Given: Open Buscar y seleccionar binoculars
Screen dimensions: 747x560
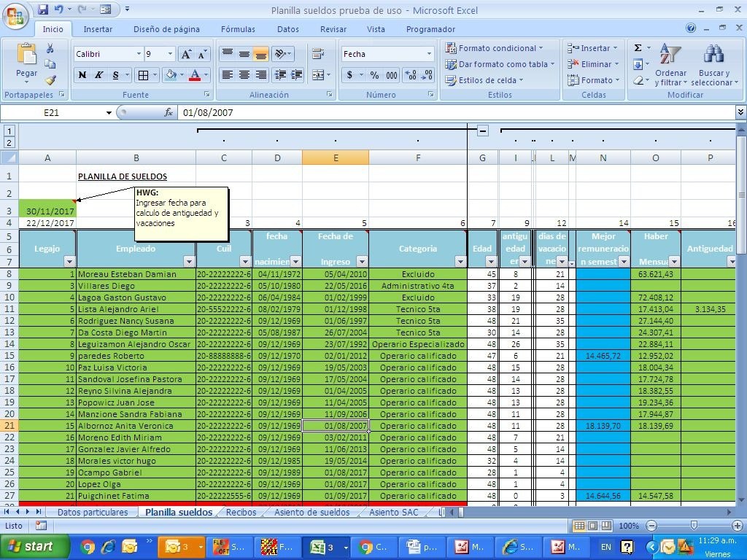Looking at the screenshot, I should click(x=713, y=65).
